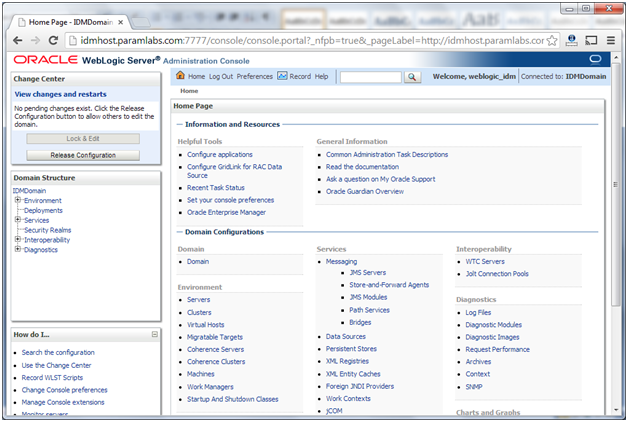628x422 pixels.
Task: Click the Lock & Edit button
Action: pos(83,139)
